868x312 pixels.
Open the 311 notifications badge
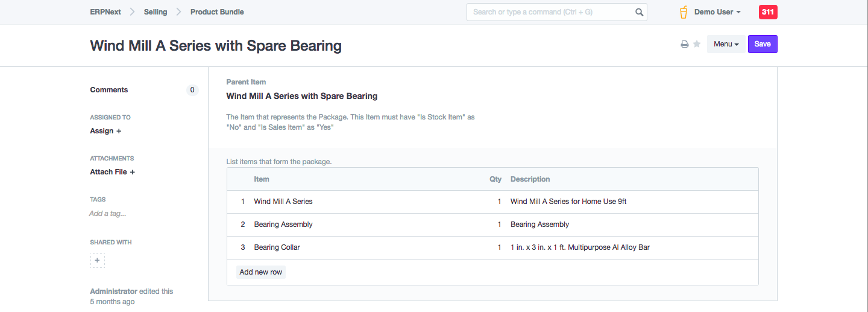coord(768,12)
